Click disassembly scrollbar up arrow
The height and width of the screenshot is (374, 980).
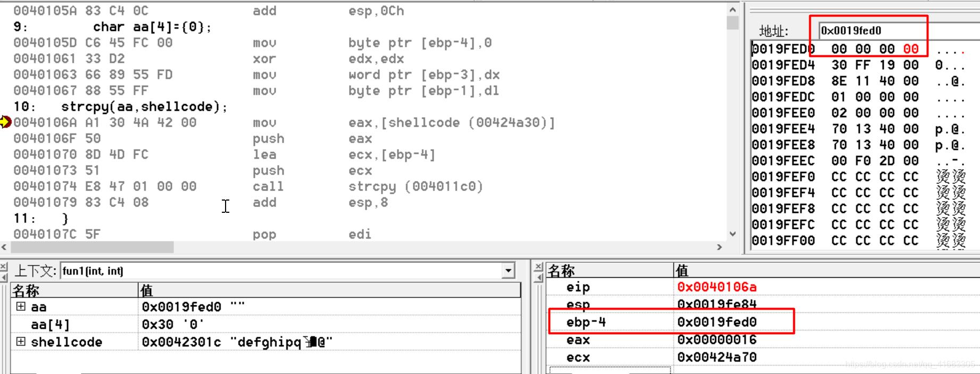pyautogui.click(x=733, y=10)
